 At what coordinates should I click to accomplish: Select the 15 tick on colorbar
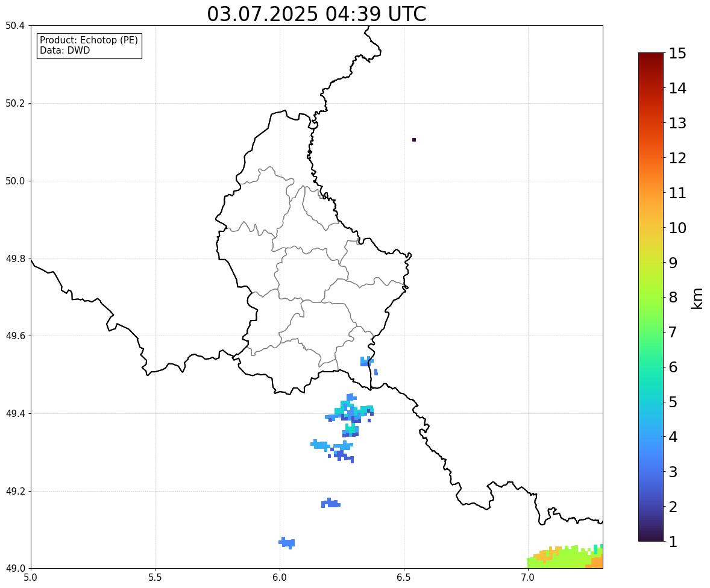click(x=677, y=54)
